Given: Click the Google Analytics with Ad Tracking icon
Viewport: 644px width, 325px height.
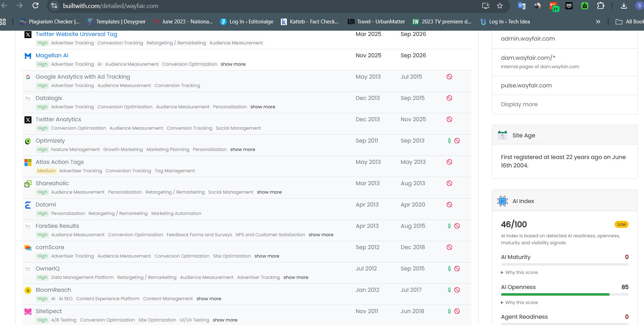Looking at the screenshot, I should click(x=28, y=77).
